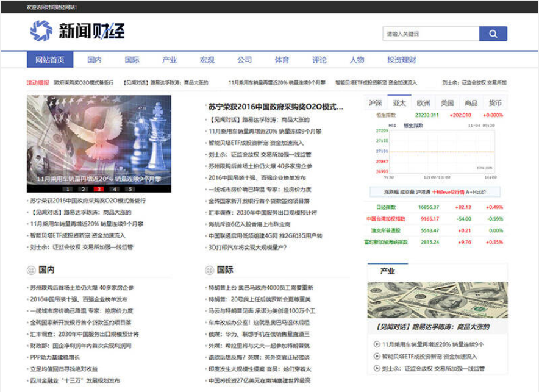Screen dimensions: 539x392
Task: Click the keyword search input field
Action: pos(430,34)
